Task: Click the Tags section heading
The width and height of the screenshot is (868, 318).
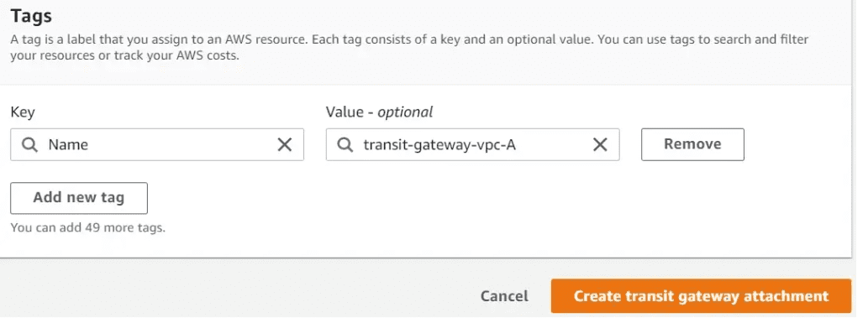Action: click(x=31, y=15)
